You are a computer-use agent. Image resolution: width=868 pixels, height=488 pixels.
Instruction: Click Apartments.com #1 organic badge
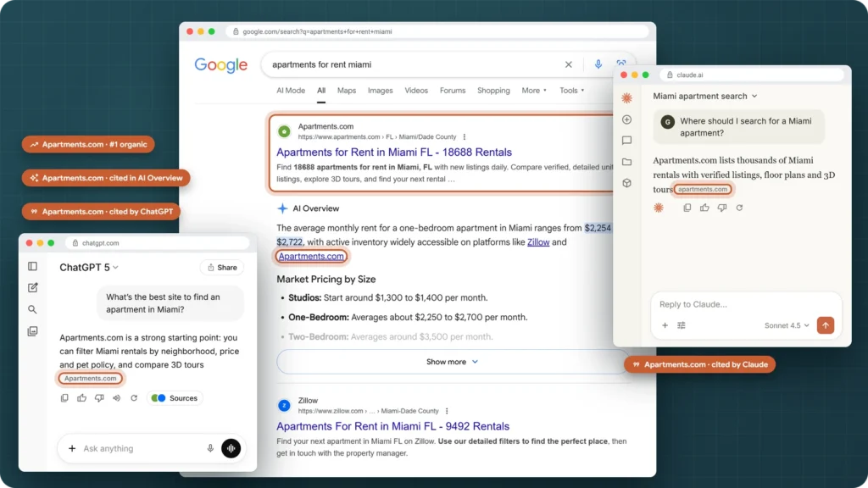pyautogui.click(x=88, y=144)
